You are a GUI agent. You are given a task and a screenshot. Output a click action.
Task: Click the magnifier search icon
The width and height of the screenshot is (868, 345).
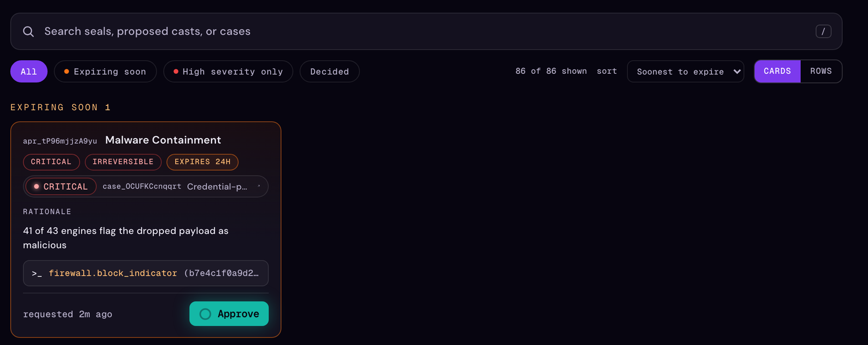point(28,31)
